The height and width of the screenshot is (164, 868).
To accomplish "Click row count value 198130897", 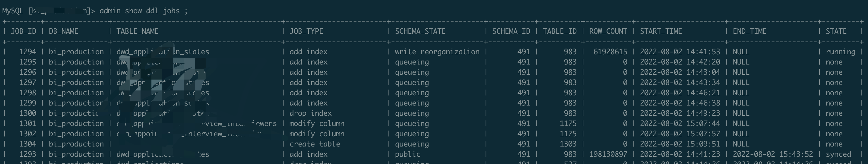I will (608, 154).
